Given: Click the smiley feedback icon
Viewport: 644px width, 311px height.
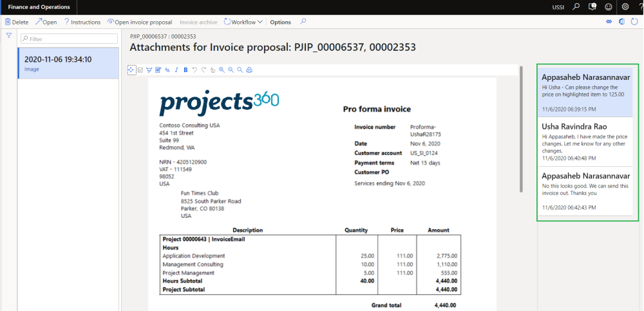Looking at the screenshot, I should pos(609,7).
